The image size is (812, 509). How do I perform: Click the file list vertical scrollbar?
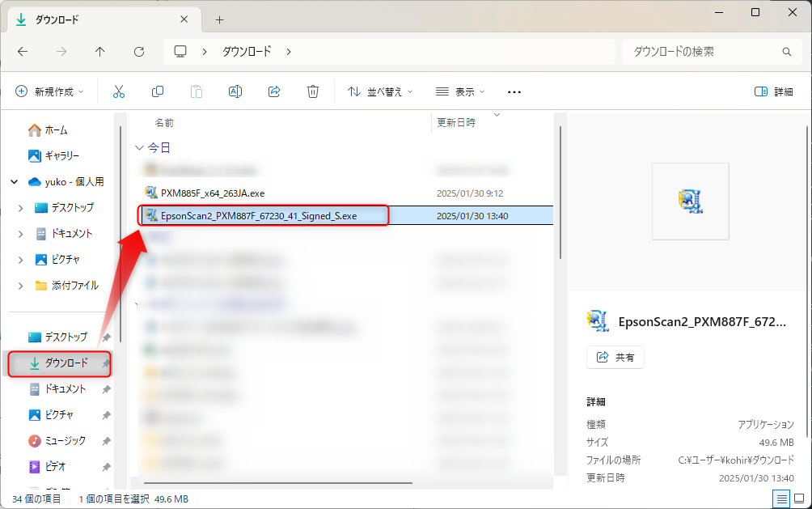coord(560,192)
